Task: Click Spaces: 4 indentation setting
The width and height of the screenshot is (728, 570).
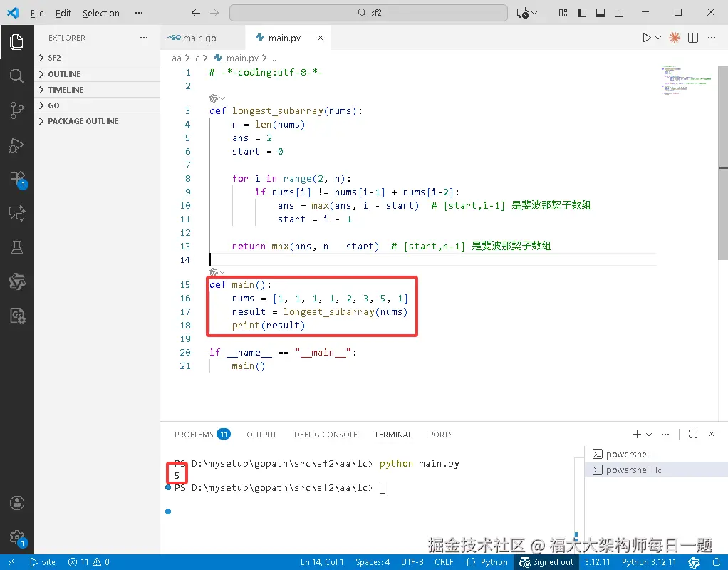Action: point(373,562)
